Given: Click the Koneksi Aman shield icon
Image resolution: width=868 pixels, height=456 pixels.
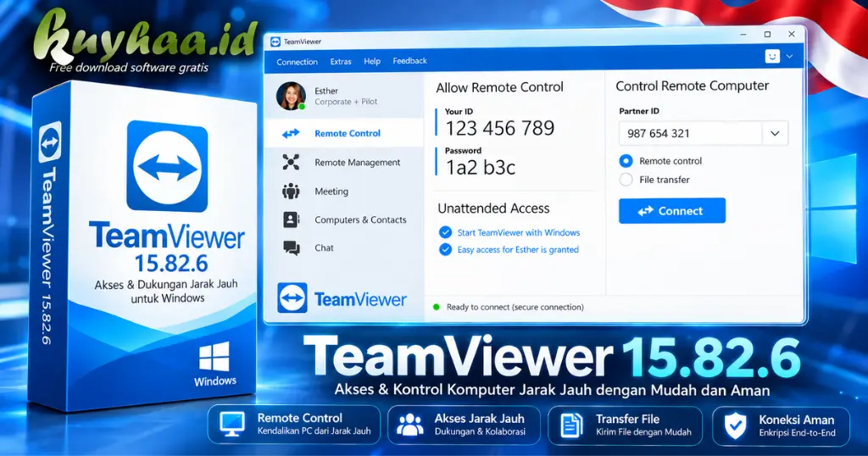Looking at the screenshot, I should pos(735,425).
